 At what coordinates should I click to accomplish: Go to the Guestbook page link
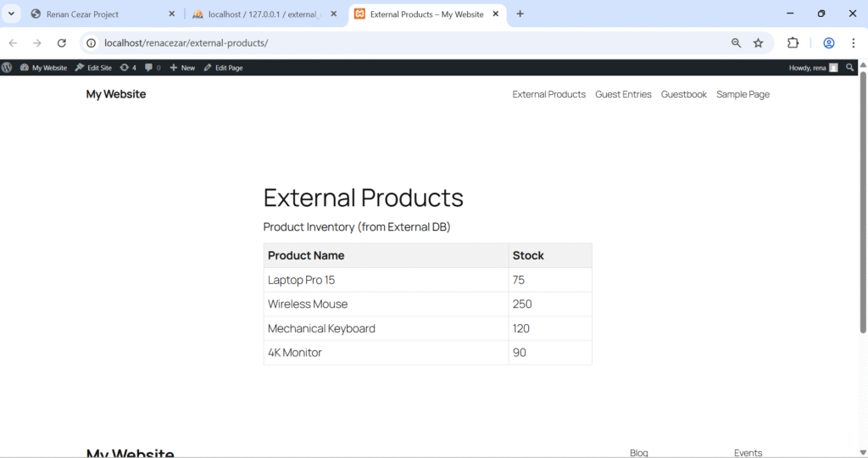tap(683, 94)
